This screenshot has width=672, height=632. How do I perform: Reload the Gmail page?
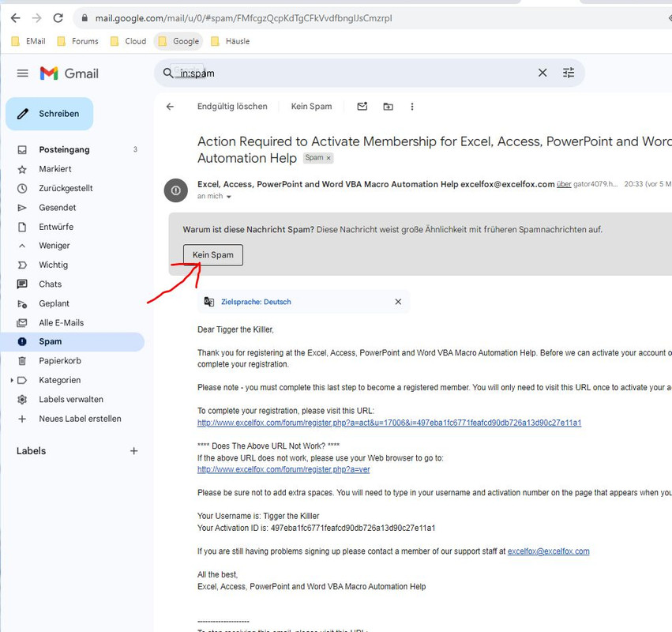coord(58,18)
